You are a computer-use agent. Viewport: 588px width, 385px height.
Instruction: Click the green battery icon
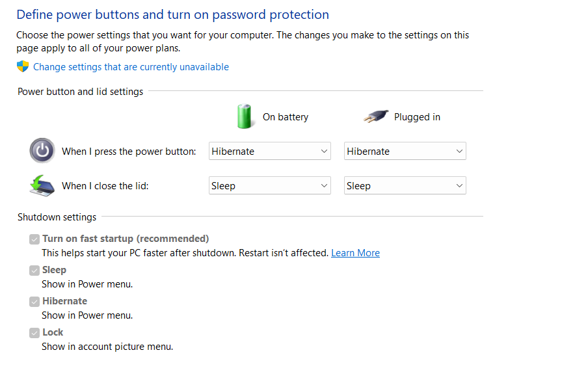coord(245,116)
